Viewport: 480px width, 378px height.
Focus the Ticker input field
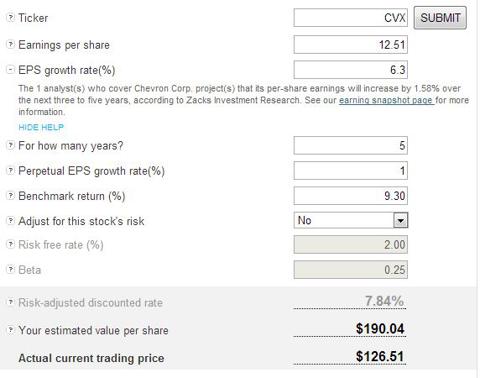point(351,18)
